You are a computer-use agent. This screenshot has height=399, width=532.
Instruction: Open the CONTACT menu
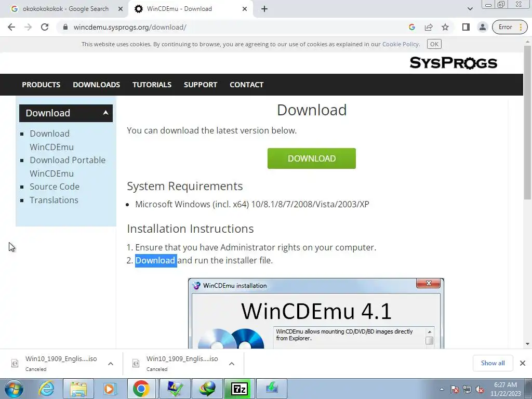246,85
